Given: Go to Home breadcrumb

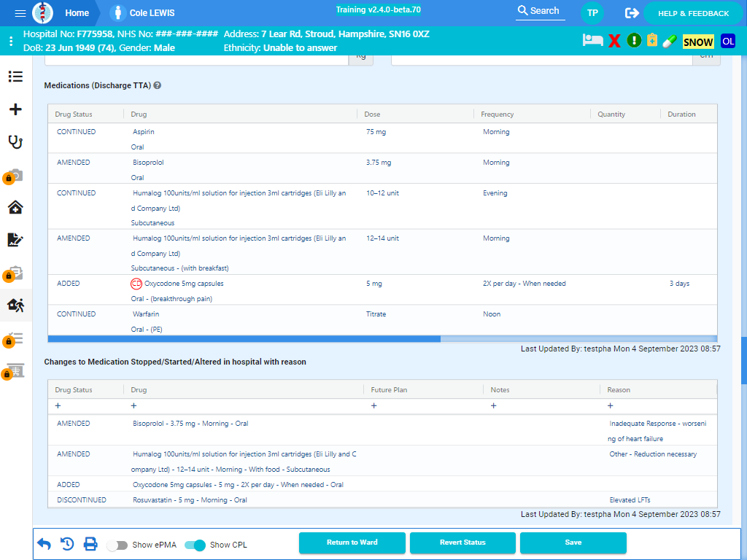Looking at the screenshot, I should [x=77, y=13].
